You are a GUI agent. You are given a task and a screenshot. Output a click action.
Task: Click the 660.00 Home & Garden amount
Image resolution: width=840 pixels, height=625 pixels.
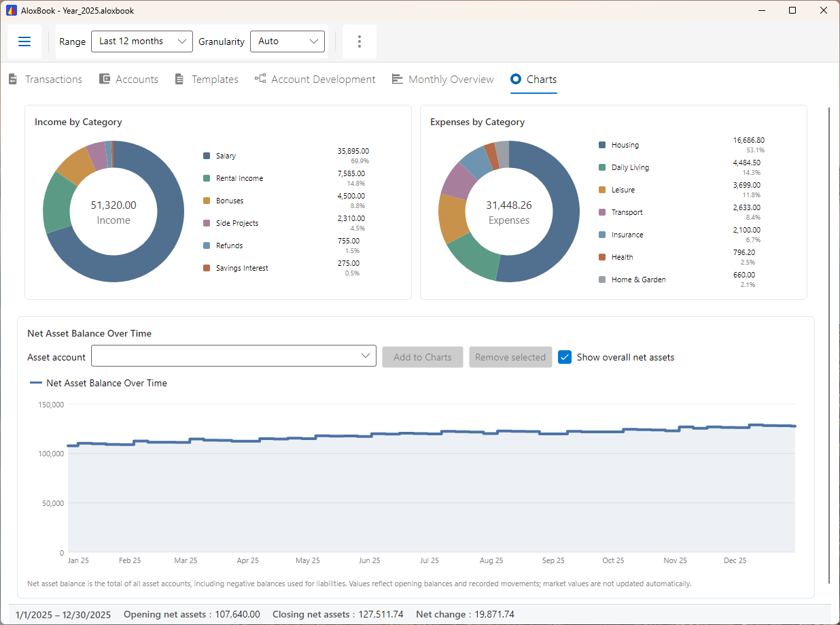(744, 275)
